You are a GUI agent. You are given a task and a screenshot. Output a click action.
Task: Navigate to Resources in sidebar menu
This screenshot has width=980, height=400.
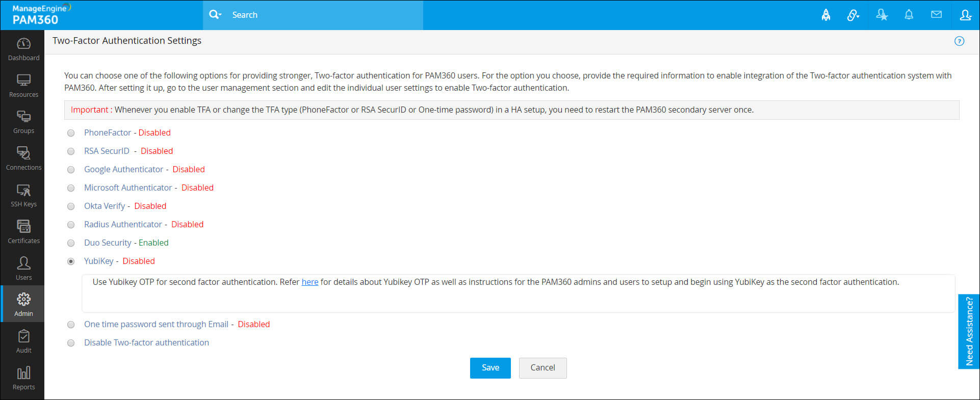23,86
